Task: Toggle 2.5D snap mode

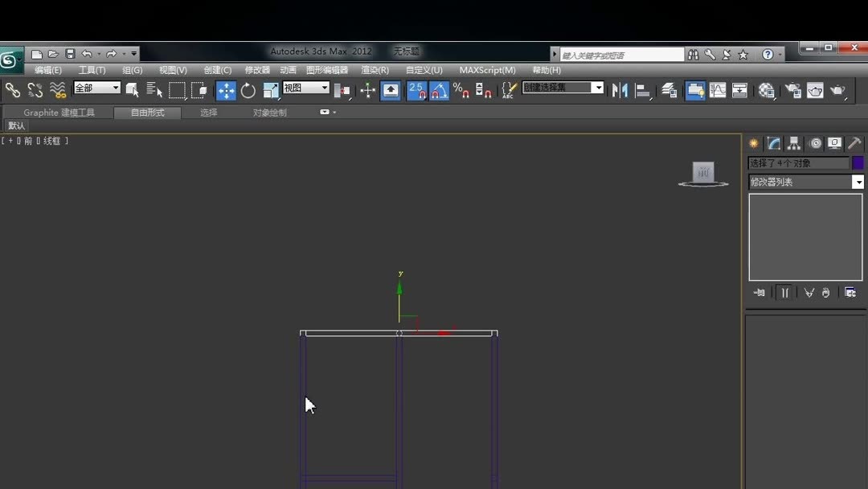Action: [x=417, y=90]
